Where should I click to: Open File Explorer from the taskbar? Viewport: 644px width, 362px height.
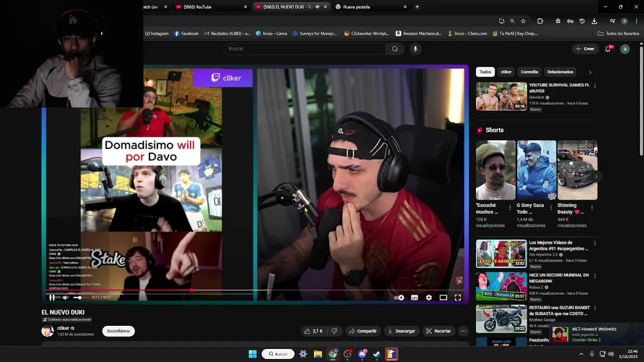coord(318,354)
